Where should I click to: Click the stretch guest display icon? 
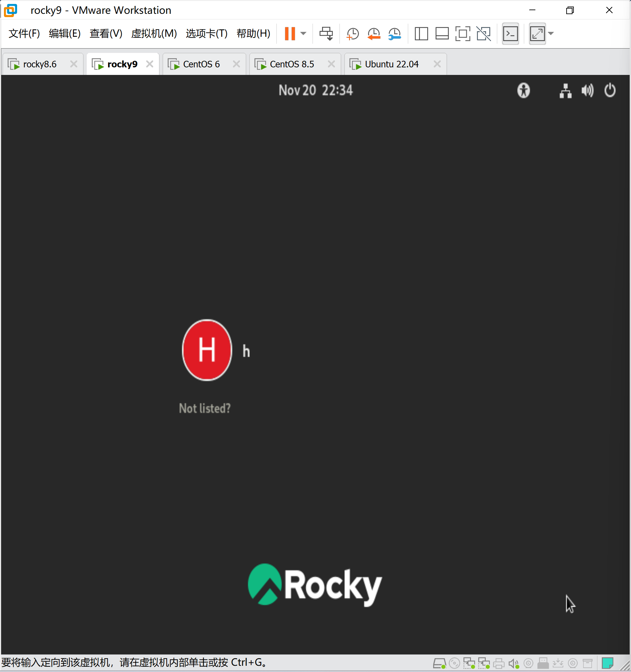click(537, 34)
